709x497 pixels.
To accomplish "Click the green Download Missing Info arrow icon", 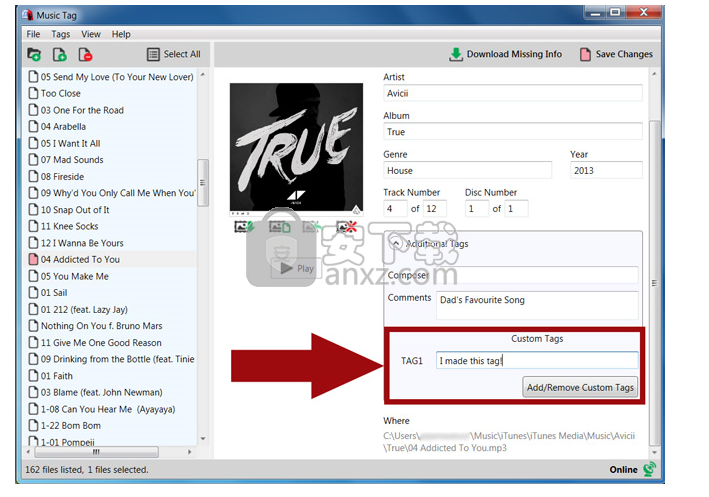I will 456,54.
